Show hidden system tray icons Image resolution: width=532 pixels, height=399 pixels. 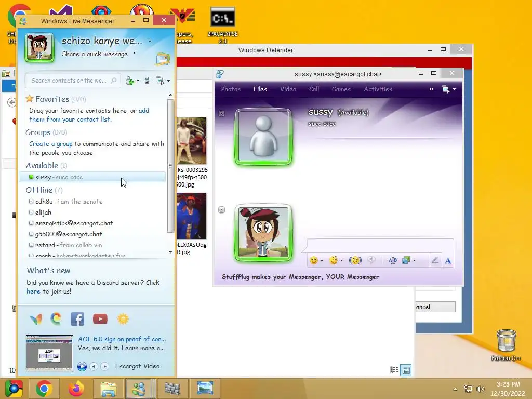coord(455,389)
